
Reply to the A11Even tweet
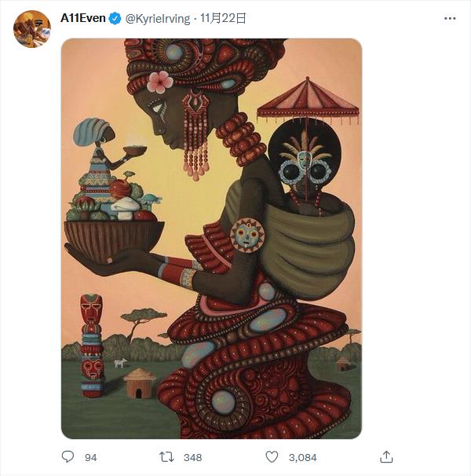(x=68, y=456)
